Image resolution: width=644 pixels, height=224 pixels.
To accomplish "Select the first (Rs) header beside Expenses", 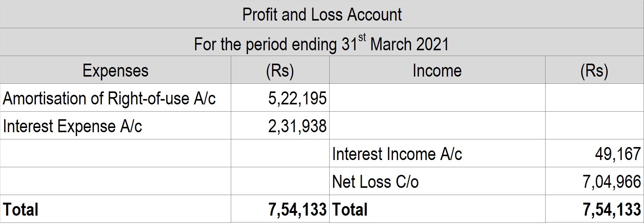I will (x=280, y=70).
